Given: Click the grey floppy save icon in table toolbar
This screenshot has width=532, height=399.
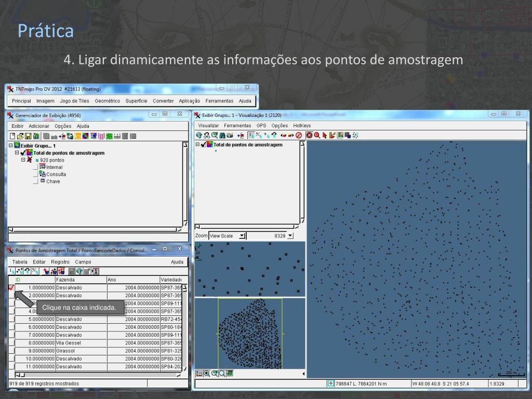Looking at the screenshot, I should [x=72, y=271].
